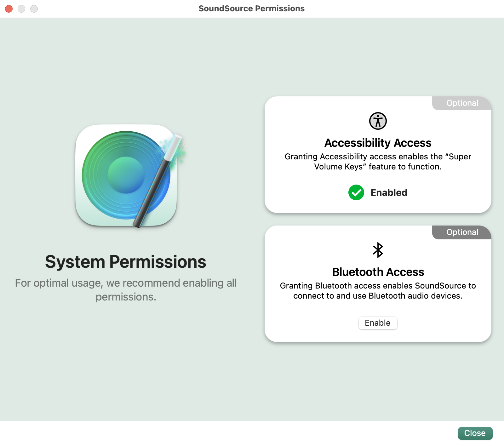Click the Bluetooth symbol icon

point(378,250)
